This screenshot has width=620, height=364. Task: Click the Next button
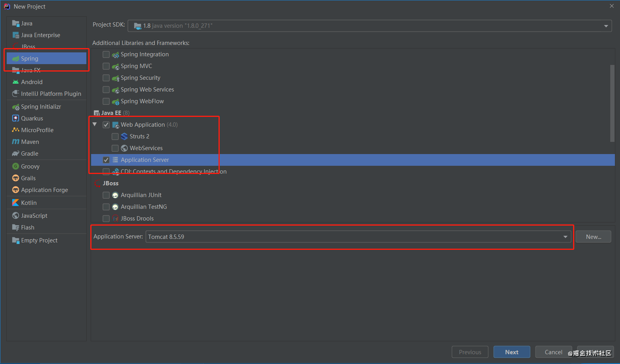tap(512, 352)
